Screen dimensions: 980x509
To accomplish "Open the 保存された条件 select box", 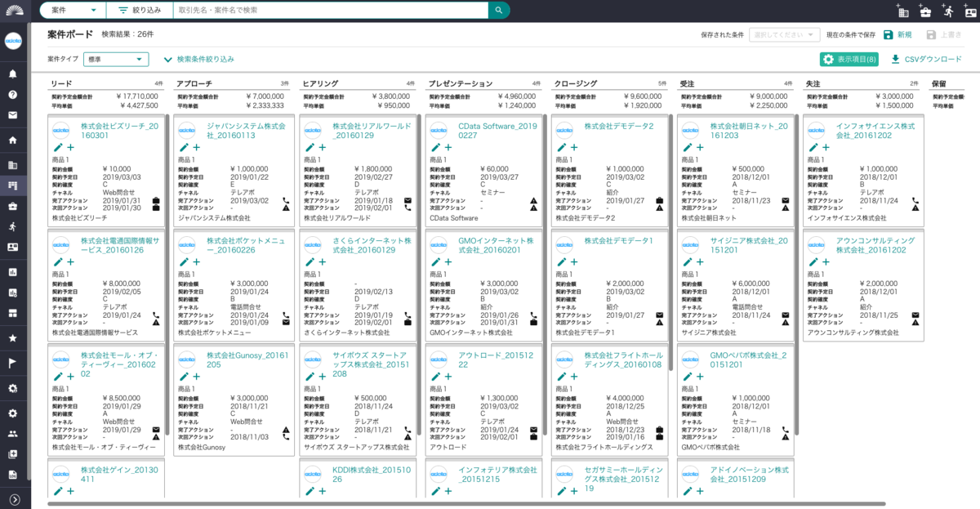I will 785,34.
